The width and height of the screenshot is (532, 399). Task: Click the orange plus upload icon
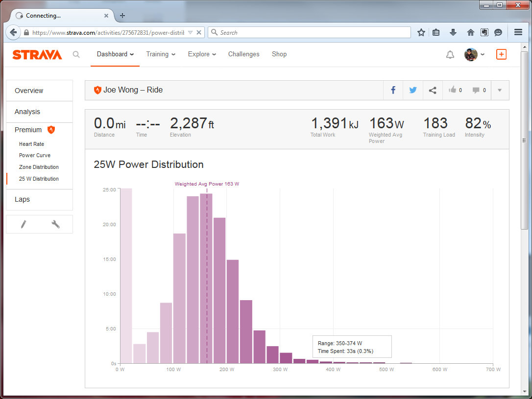click(x=501, y=54)
